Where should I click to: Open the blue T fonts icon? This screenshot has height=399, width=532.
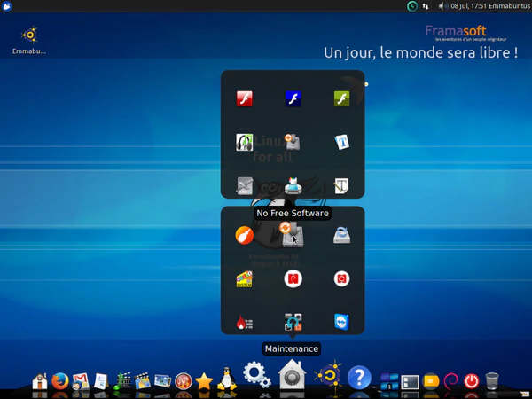(x=342, y=142)
